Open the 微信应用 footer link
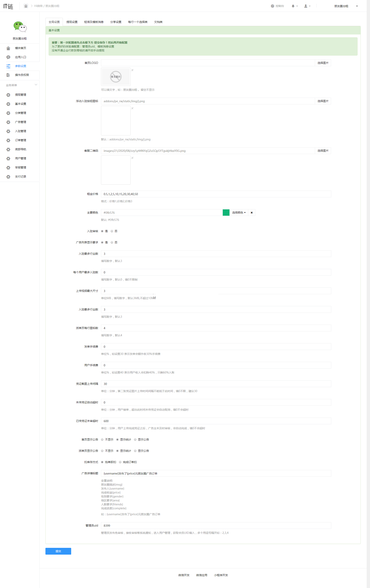Viewport: 370px width, 588px height. [x=202, y=575]
